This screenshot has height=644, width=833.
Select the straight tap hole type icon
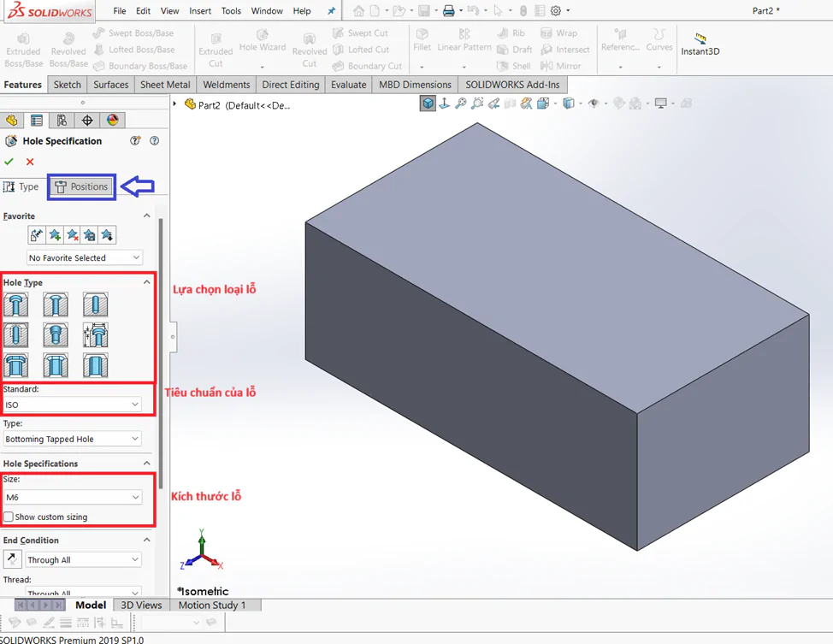16,334
